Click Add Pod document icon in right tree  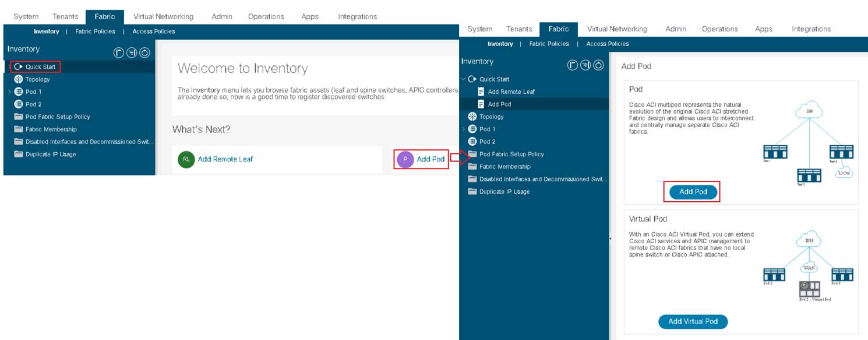click(481, 104)
